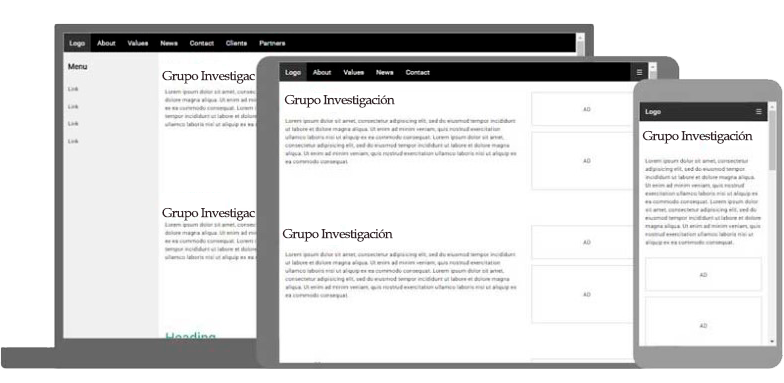This screenshot has height=383, width=784.
Task: Click the upper AD box on the phone
Action: [703, 274]
